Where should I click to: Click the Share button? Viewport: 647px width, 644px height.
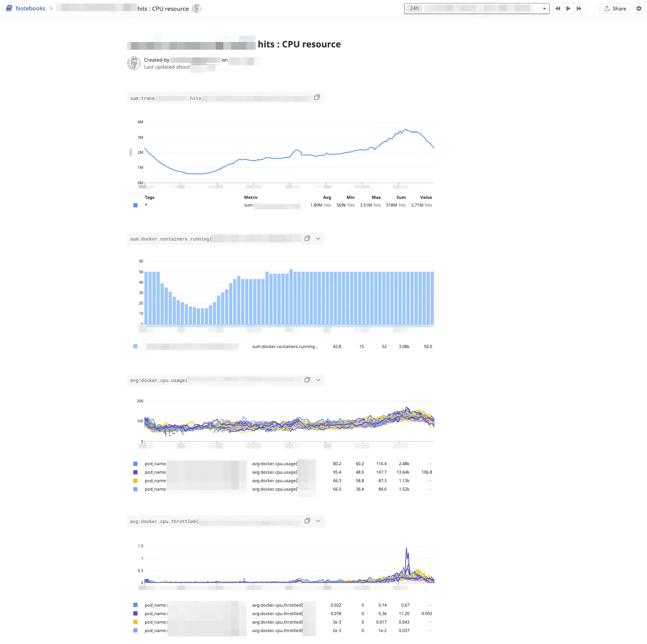click(615, 8)
